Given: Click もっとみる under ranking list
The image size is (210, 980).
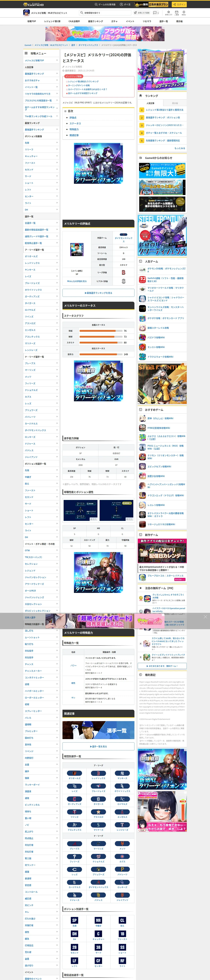Looking at the screenshot, I should coord(180,148).
